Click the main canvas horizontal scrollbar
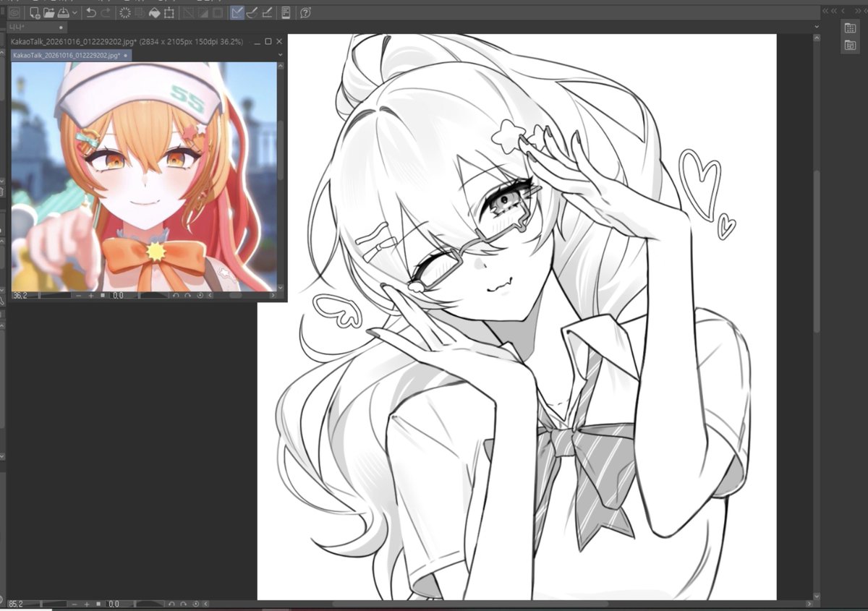The width and height of the screenshot is (868, 611). tap(470, 604)
